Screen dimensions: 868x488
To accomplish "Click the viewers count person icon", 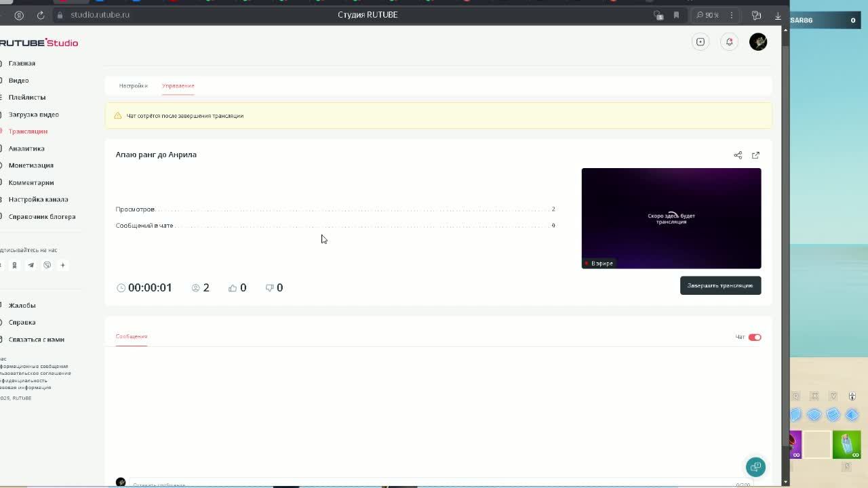I will 196,288.
